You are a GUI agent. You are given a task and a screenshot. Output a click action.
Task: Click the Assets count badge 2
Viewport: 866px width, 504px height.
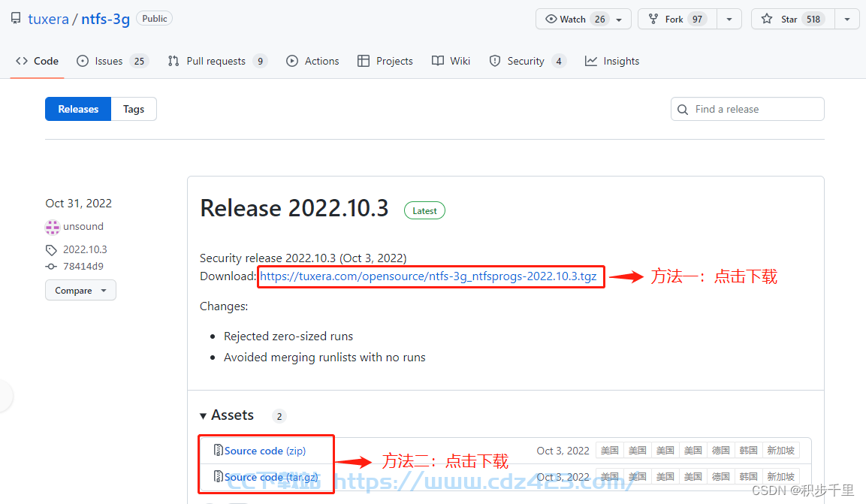(x=279, y=416)
